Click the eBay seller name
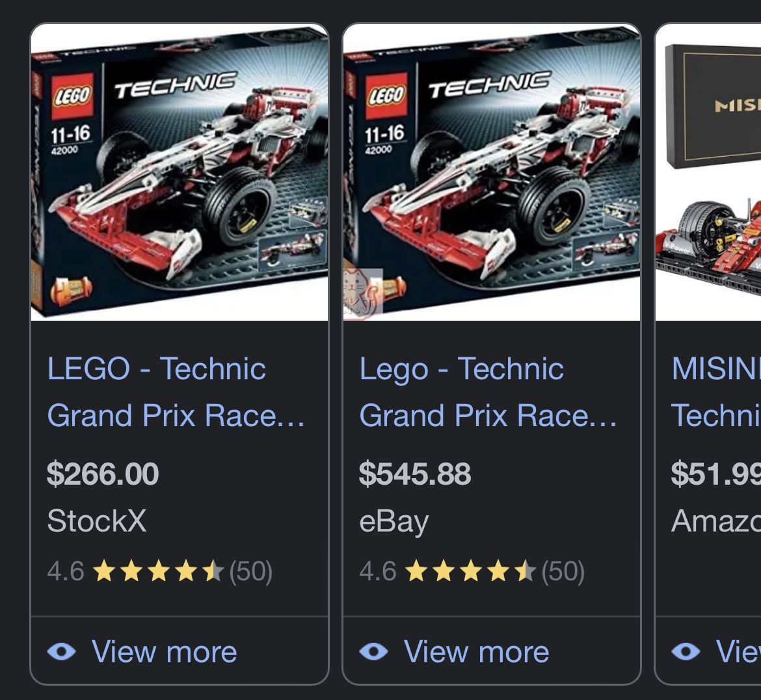 pos(394,521)
